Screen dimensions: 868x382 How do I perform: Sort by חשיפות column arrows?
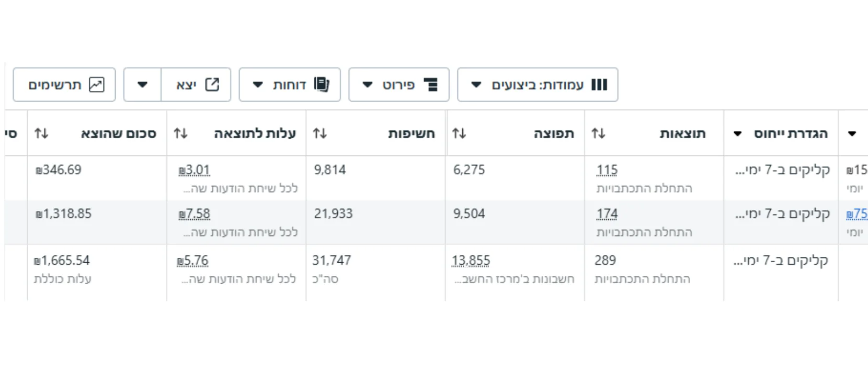(319, 133)
